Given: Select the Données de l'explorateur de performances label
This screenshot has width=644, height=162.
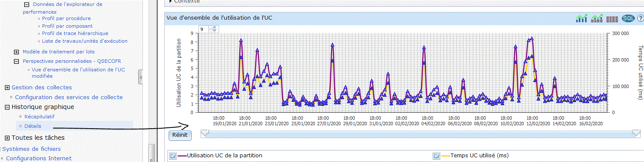Looking at the screenshot, I should point(62,8).
